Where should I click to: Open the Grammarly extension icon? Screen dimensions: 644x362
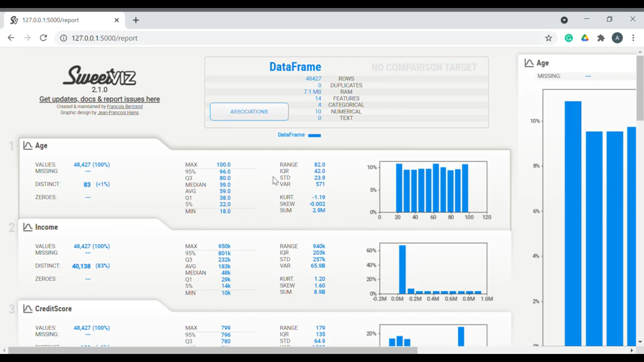569,38
